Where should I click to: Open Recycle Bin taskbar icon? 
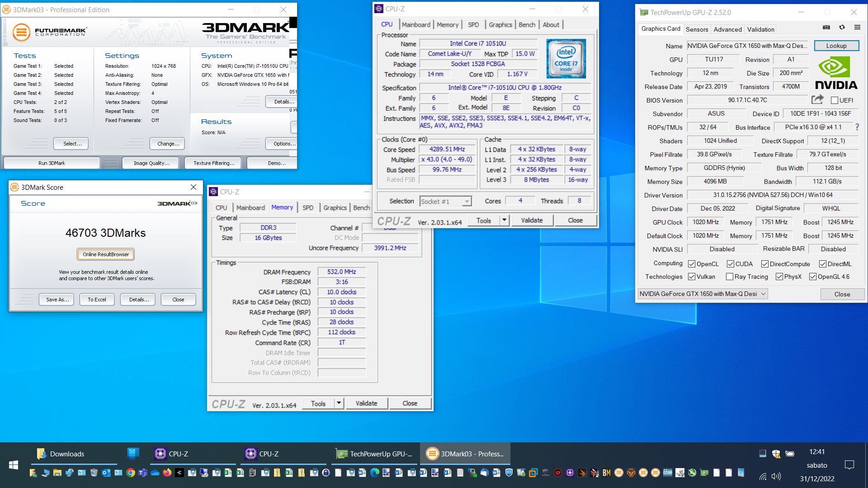click(94, 473)
